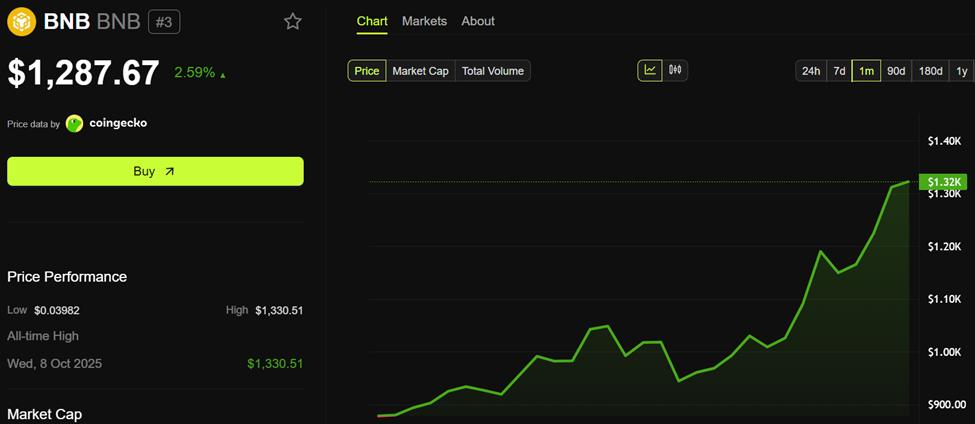975x424 pixels.
Task: Click the 2.59% change value
Action: [x=195, y=73]
